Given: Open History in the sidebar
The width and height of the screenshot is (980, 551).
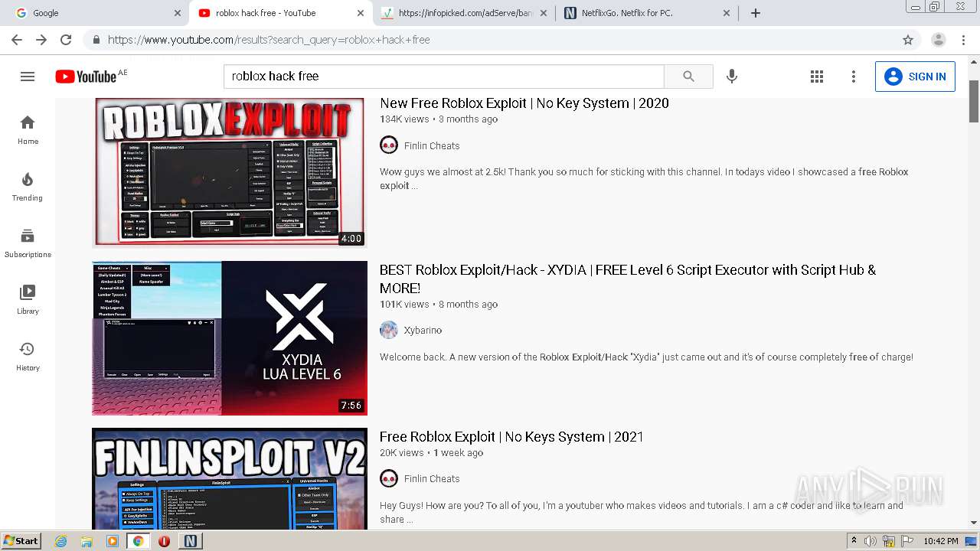Looking at the screenshot, I should point(28,356).
